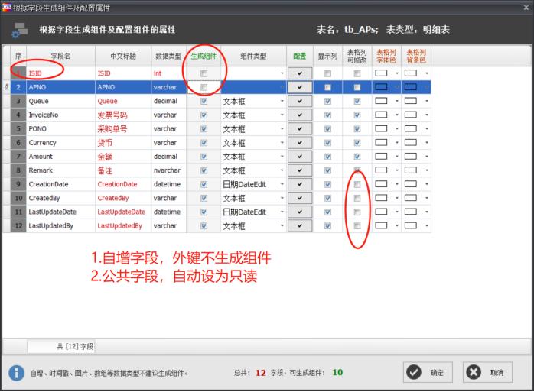Open component type dropdown for LastUpdateDate row
Image resolution: width=534 pixels, height=392 pixels.
(x=282, y=212)
